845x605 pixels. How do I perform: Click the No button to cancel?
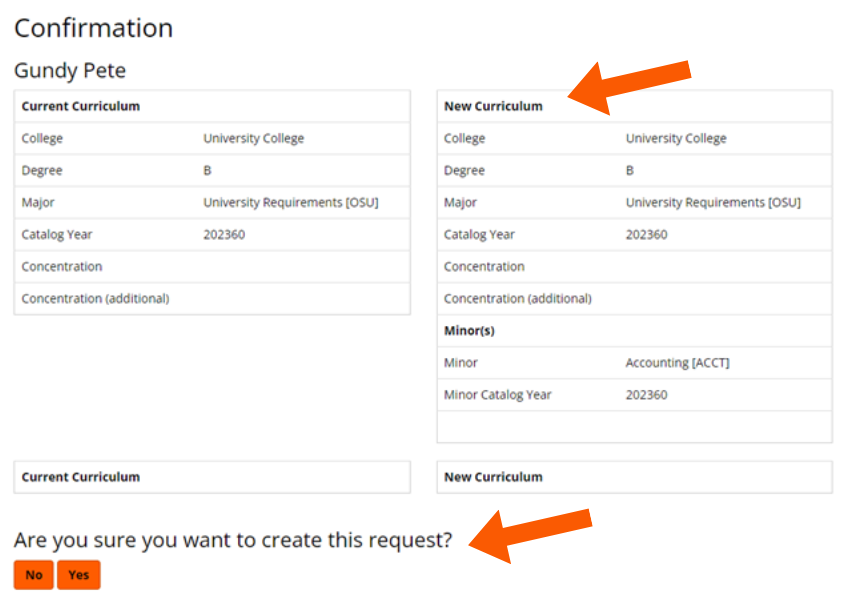pyautogui.click(x=32, y=575)
